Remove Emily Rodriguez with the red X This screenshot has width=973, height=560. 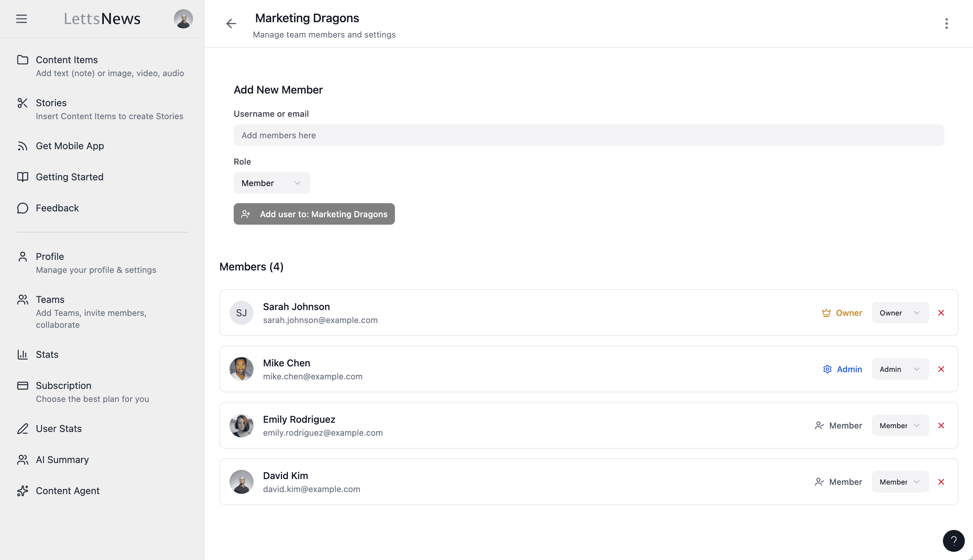click(941, 425)
